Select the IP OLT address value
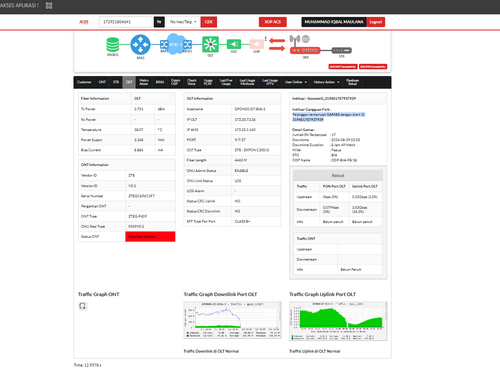This screenshot has width=500, height=370. click(x=245, y=119)
